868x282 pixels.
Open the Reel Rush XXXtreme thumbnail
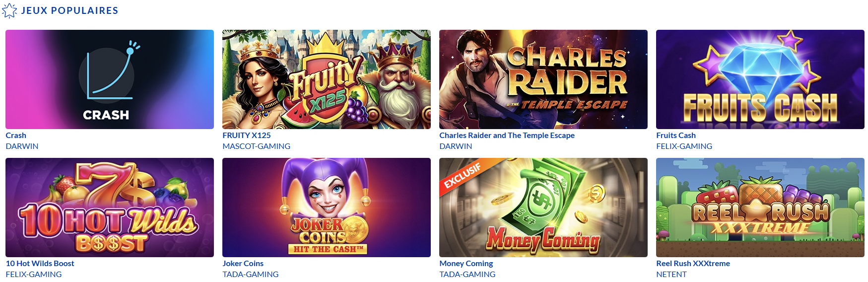coord(760,208)
